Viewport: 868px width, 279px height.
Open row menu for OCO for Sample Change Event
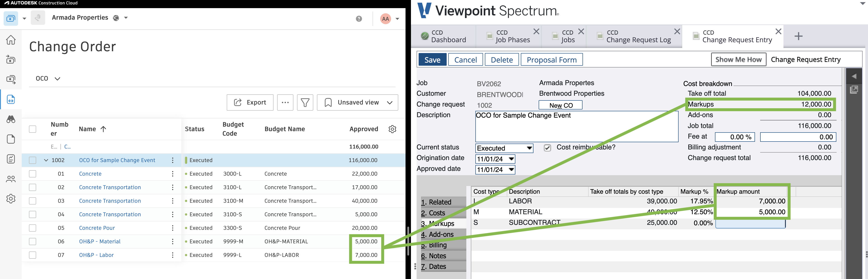172,160
